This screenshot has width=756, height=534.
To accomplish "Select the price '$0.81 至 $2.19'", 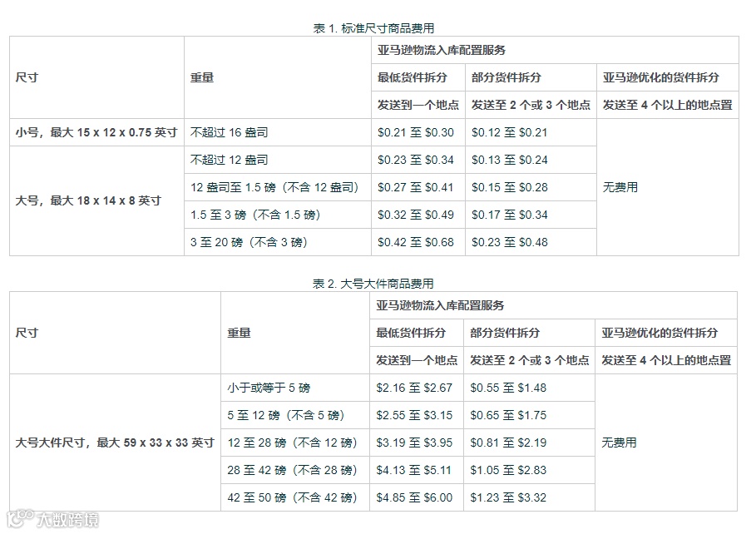I will click(508, 443).
